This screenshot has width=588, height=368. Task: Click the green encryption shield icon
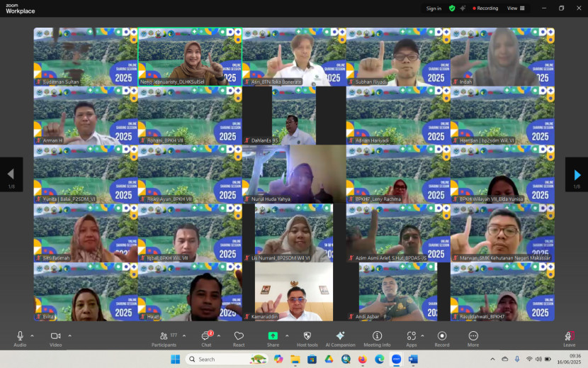tap(452, 9)
